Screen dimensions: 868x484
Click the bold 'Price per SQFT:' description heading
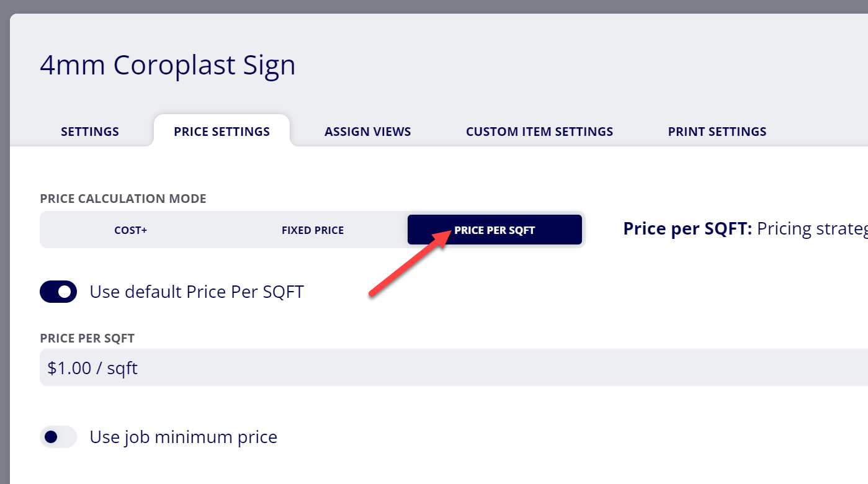[x=687, y=229]
